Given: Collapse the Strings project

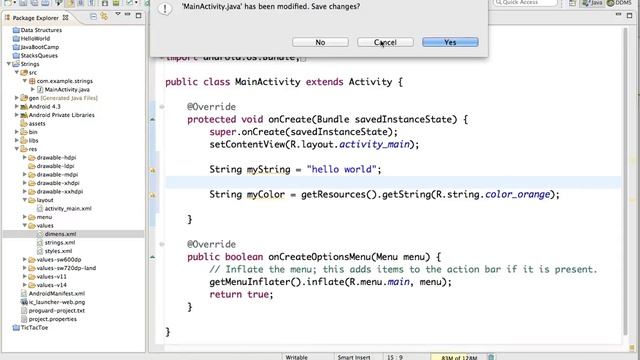Looking at the screenshot, I should (9, 64).
